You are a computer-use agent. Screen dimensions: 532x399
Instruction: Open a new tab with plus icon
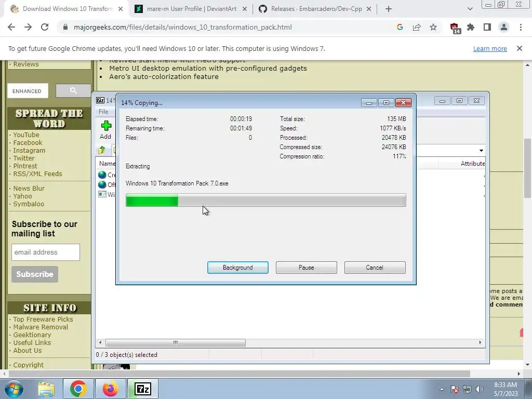point(389,9)
